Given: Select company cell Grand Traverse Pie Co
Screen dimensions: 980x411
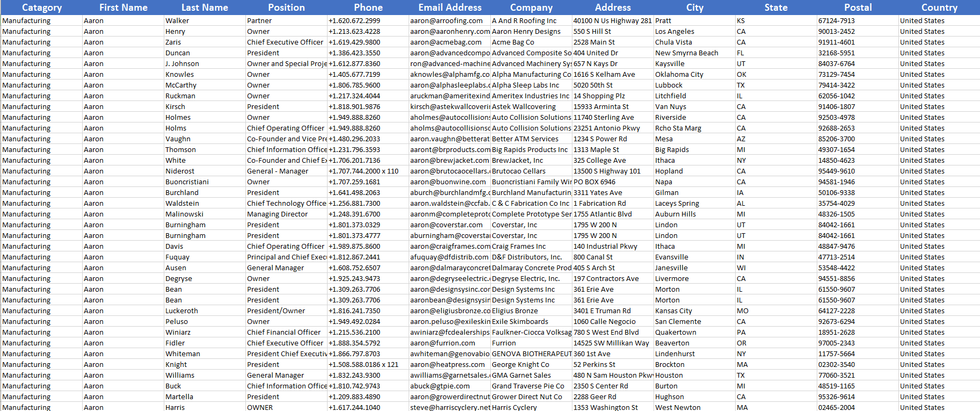Looking at the screenshot, I should click(x=531, y=386).
